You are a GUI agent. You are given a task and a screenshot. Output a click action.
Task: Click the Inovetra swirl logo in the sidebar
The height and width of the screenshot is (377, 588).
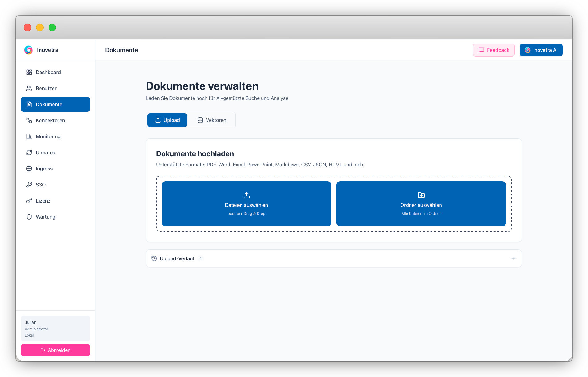click(28, 50)
